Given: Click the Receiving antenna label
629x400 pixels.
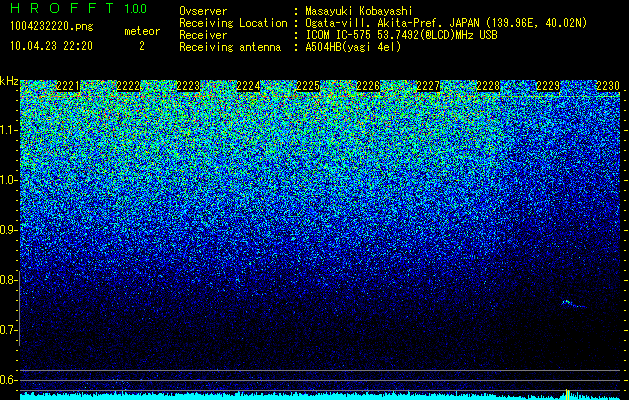Looking at the screenshot, I should pos(230,47).
